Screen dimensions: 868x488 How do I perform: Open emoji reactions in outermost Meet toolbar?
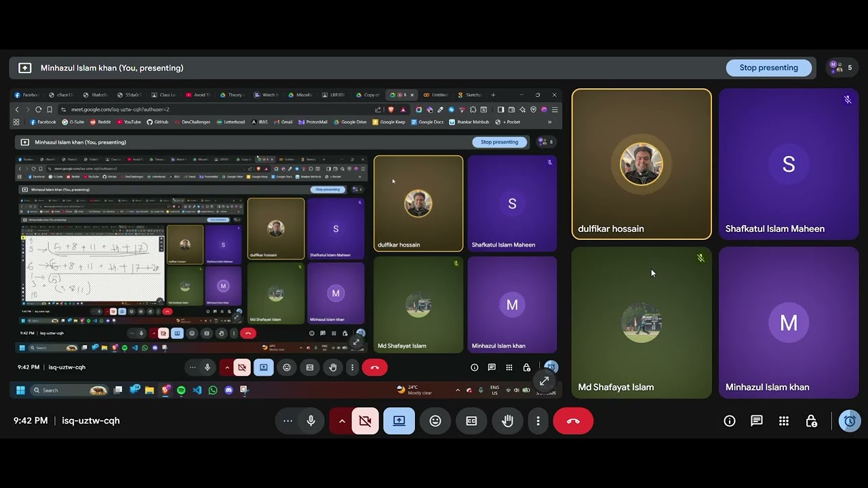[435, 421]
